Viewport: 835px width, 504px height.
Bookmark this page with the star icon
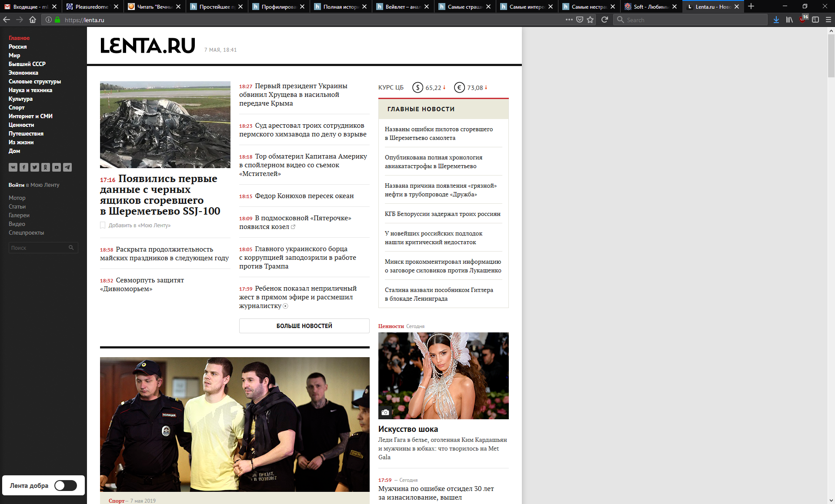[590, 20]
